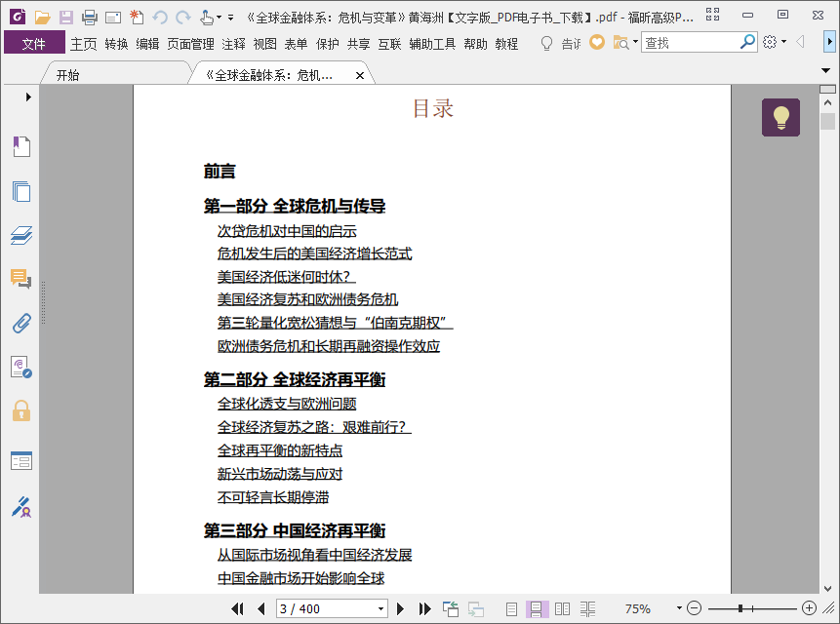Click the orange heart icon
This screenshot has width=840, height=624.
point(597,42)
